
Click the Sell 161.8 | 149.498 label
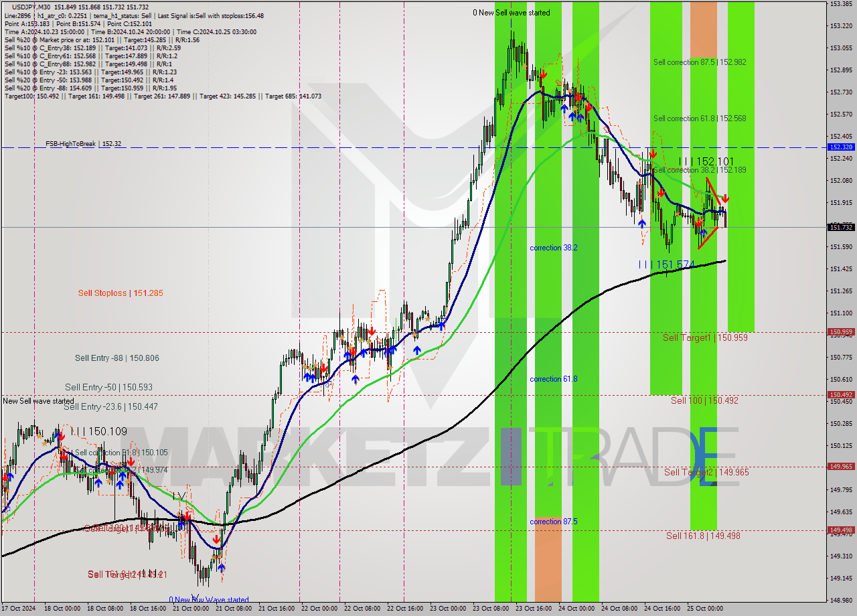pyautogui.click(x=703, y=536)
